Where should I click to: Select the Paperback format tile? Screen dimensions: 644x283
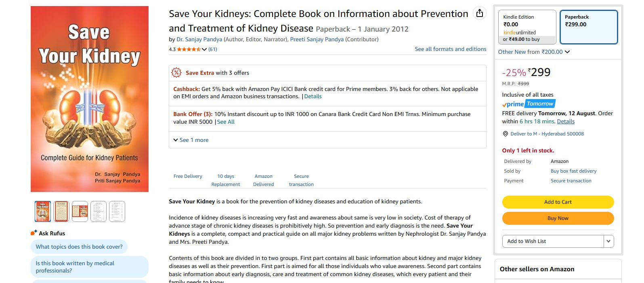coord(588,27)
